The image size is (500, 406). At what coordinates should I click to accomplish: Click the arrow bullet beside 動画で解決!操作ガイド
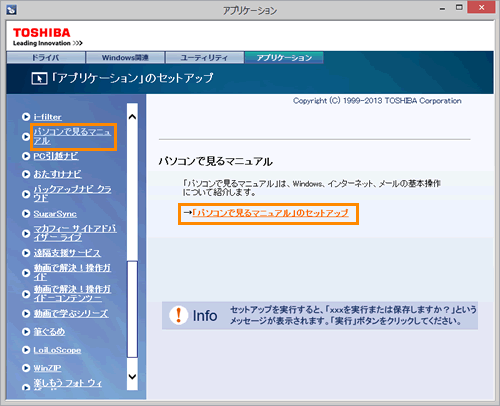pyautogui.click(x=26, y=273)
